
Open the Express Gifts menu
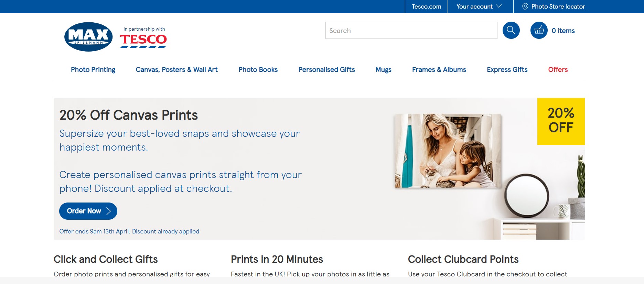point(507,69)
